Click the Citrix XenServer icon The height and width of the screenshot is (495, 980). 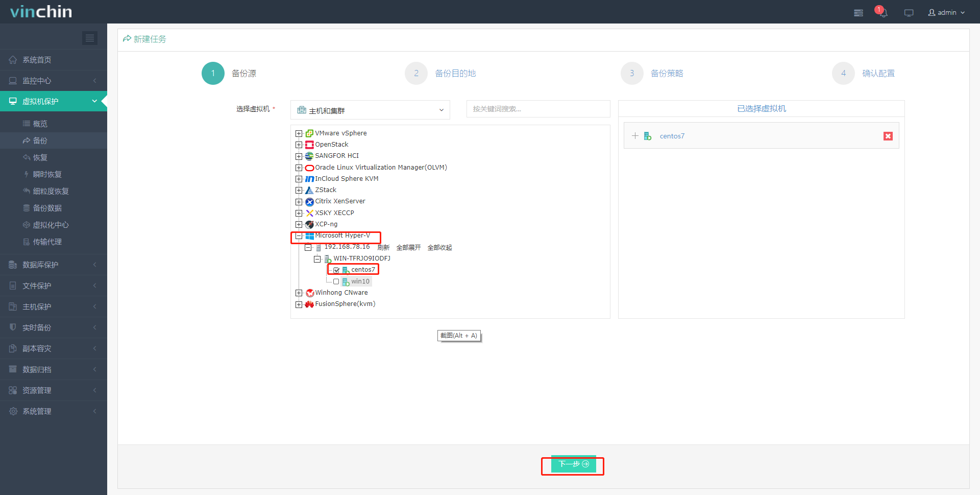point(309,202)
